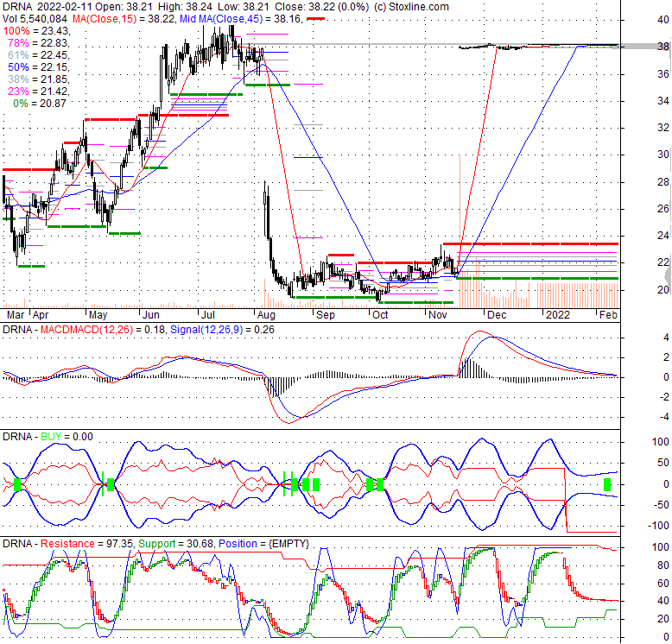Image resolution: width=672 pixels, height=644 pixels.
Task: Click the DRNA ticker title text
Action: pos(17,7)
